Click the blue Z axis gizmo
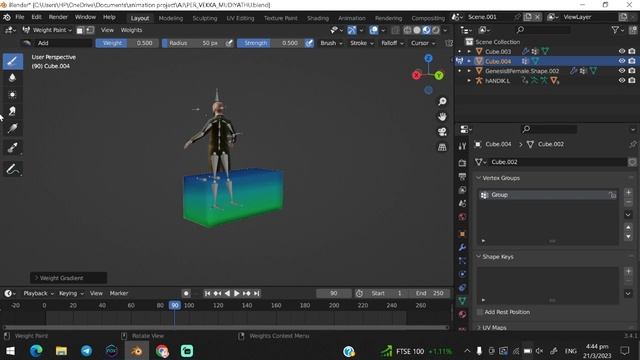 click(x=428, y=58)
